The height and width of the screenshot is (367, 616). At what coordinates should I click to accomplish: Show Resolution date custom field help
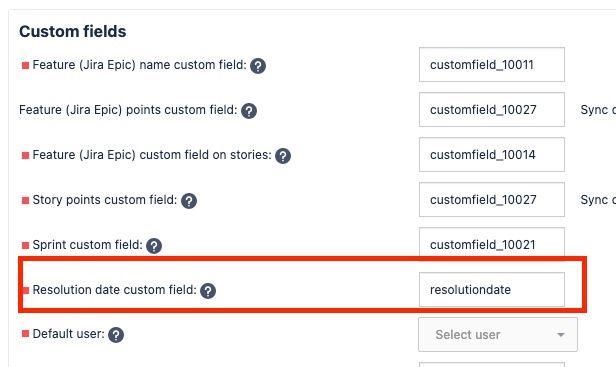coord(208,291)
